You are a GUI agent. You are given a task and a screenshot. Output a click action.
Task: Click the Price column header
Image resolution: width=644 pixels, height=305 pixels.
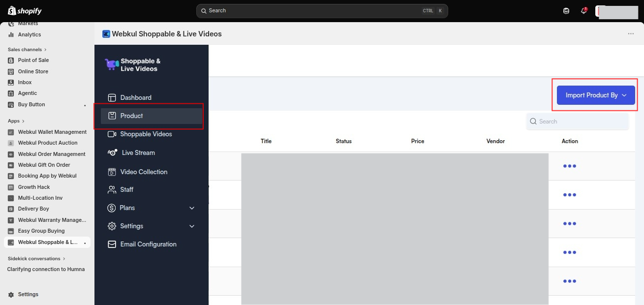point(418,141)
